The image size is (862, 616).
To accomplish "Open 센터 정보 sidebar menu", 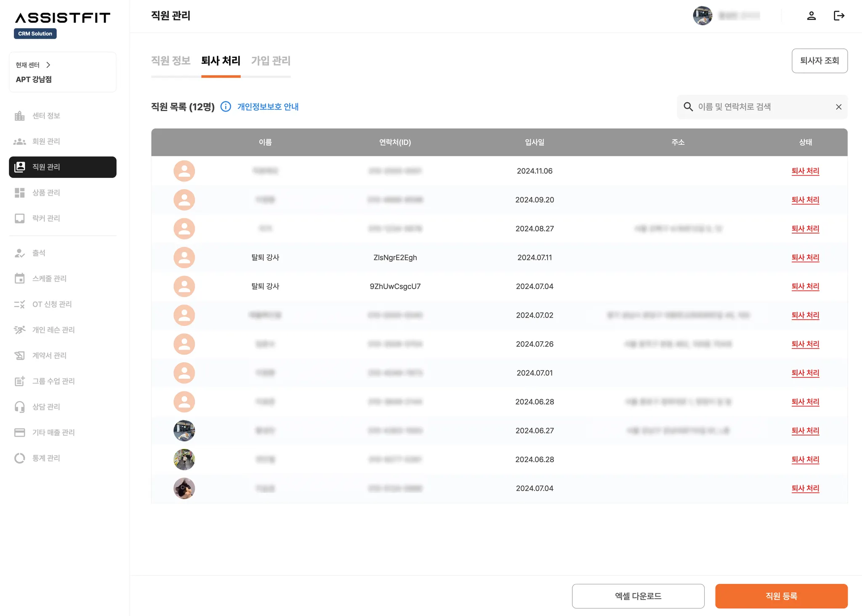I will [x=46, y=116].
